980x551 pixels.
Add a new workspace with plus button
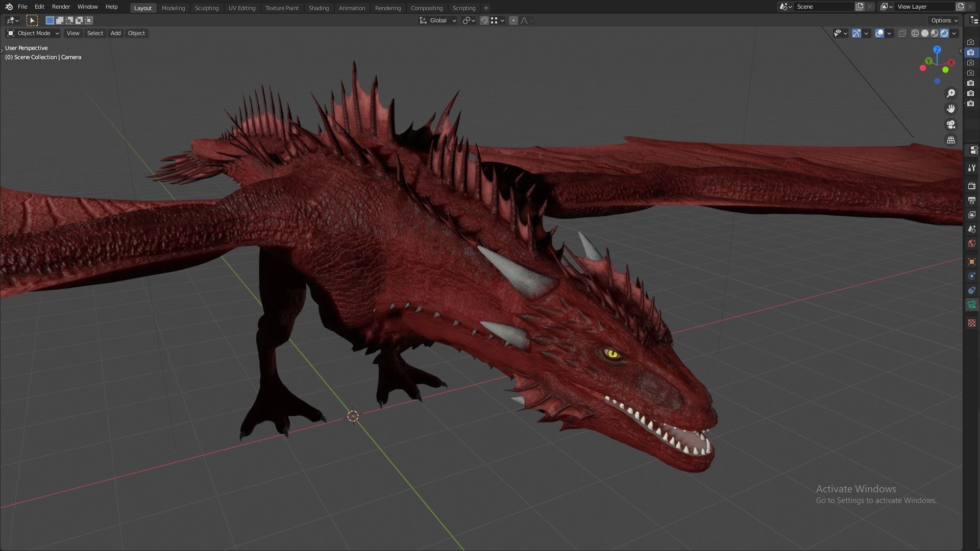pos(486,8)
